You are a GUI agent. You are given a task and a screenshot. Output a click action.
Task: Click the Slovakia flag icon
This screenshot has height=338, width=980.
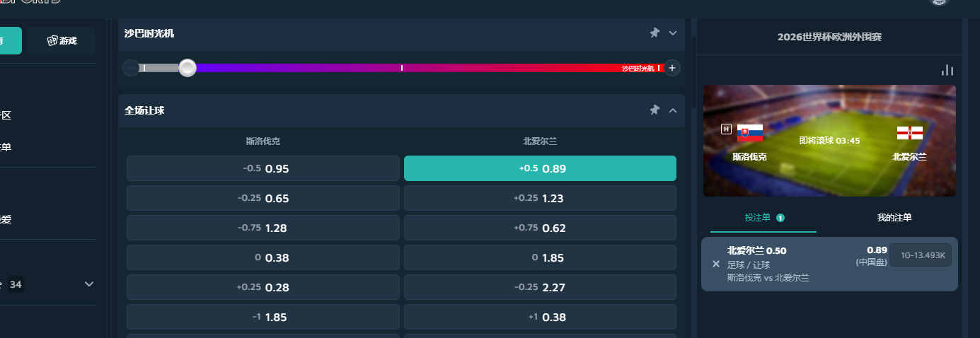click(749, 133)
